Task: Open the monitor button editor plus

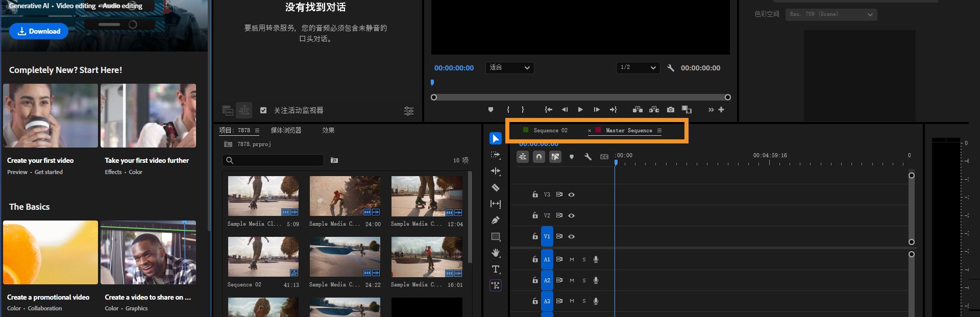Action: 721,110
